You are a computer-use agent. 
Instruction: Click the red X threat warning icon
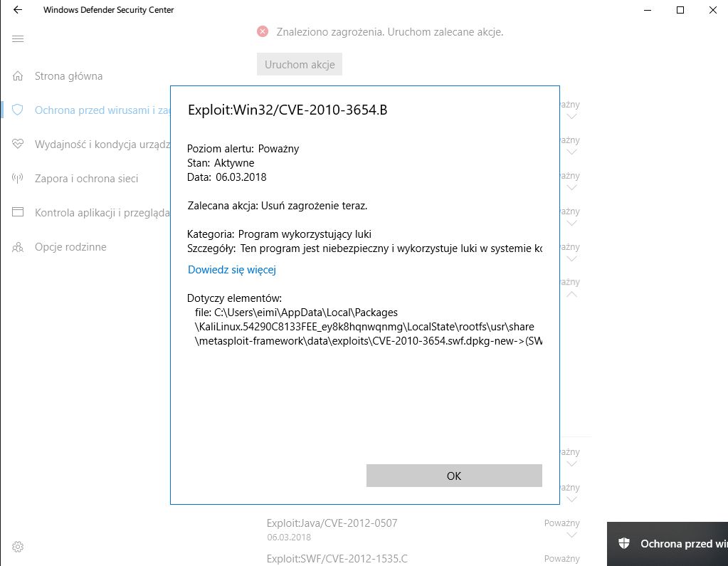click(263, 31)
